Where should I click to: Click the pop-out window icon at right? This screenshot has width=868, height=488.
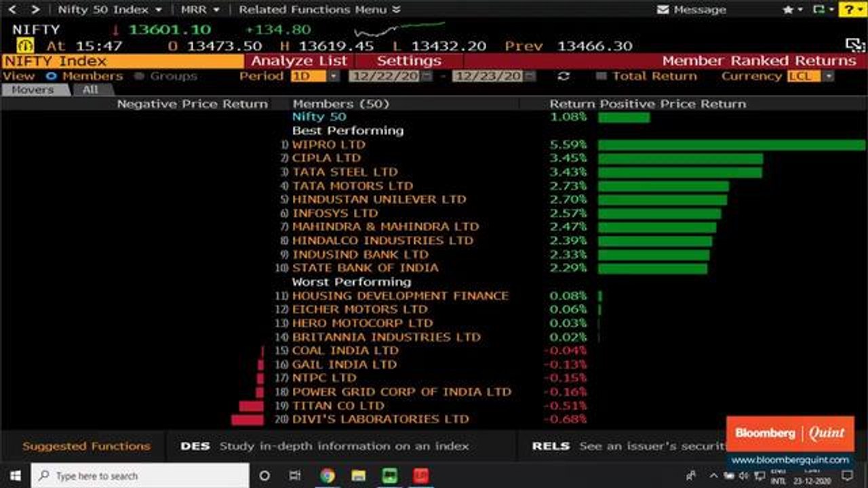click(855, 45)
